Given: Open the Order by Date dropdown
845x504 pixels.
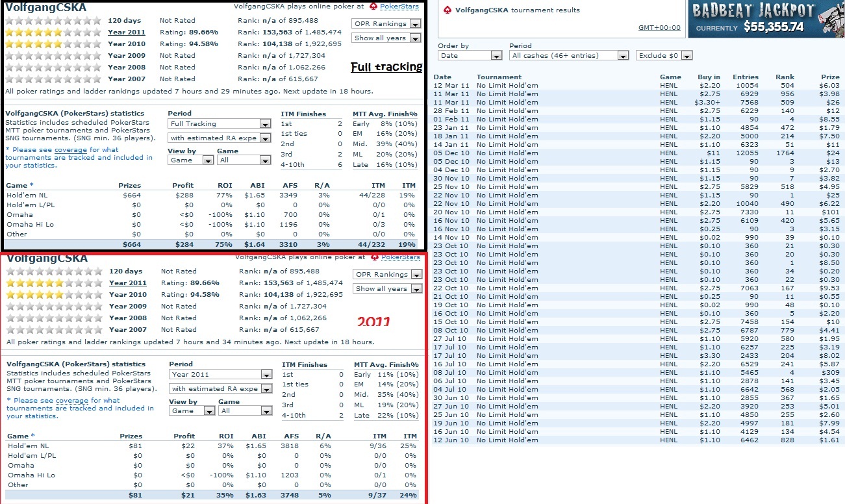Looking at the screenshot, I should pyautogui.click(x=470, y=56).
